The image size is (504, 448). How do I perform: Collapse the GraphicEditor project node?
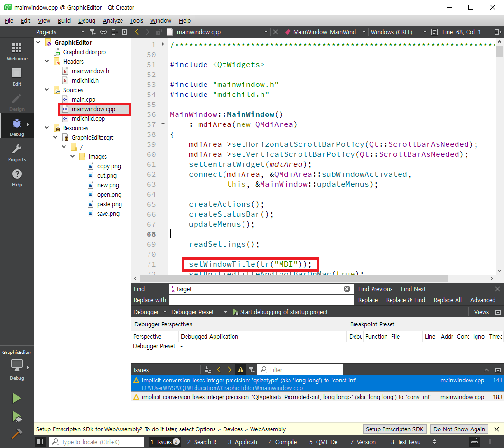click(x=38, y=42)
